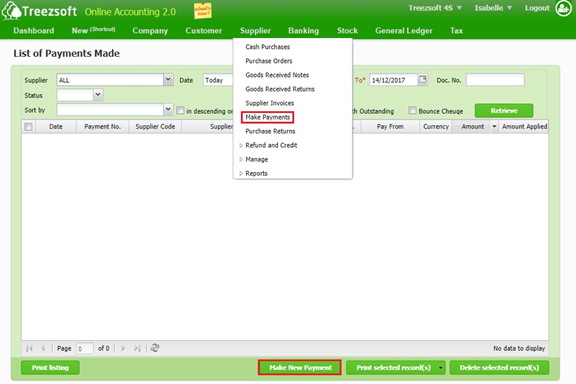Click Make New Payment button
The width and height of the screenshot is (576, 384).
[x=300, y=367]
